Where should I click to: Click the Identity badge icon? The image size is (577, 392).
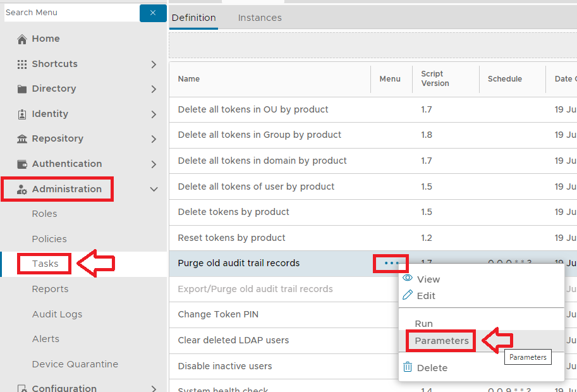tap(22, 114)
